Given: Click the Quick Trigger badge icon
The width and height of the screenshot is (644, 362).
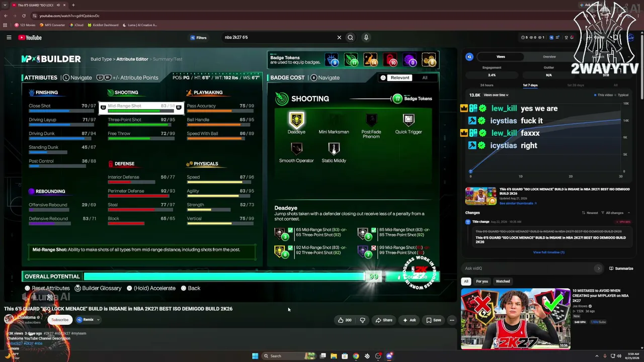Looking at the screenshot, I should point(409,120).
